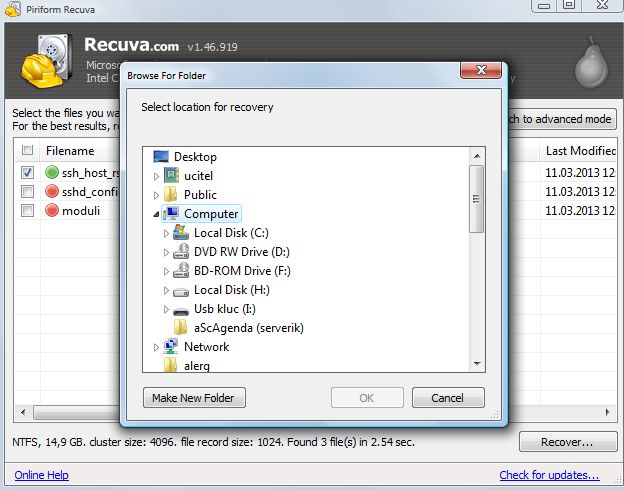Image resolution: width=624 pixels, height=490 pixels.
Task: Click the alerg folder icon
Action: [x=171, y=365]
